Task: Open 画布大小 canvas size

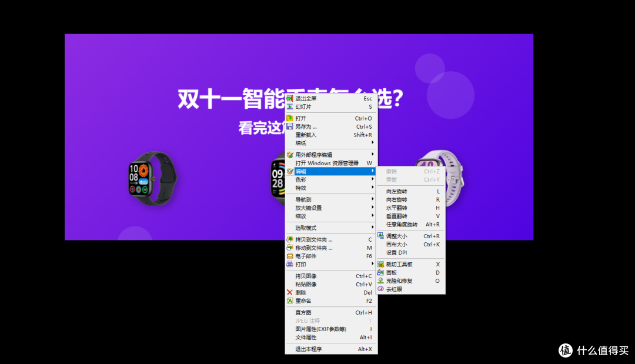Action: point(410,244)
